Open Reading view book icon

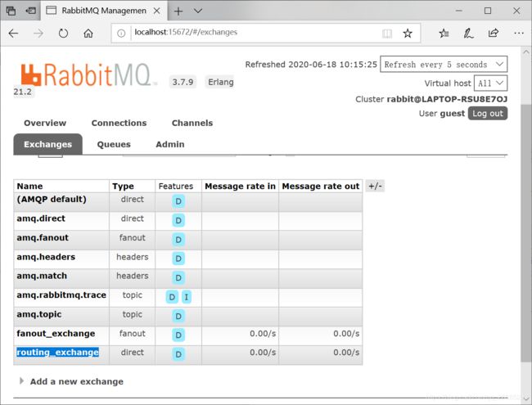click(387, 34)
